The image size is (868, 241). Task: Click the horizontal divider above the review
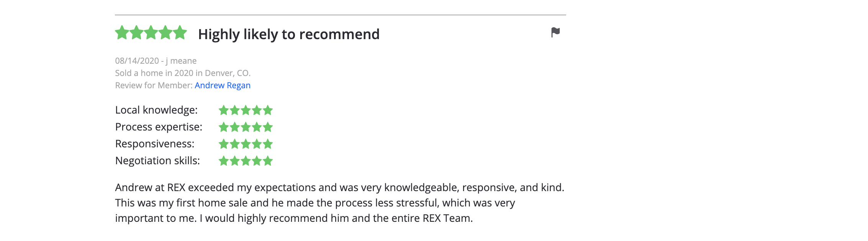pos(340,15)
